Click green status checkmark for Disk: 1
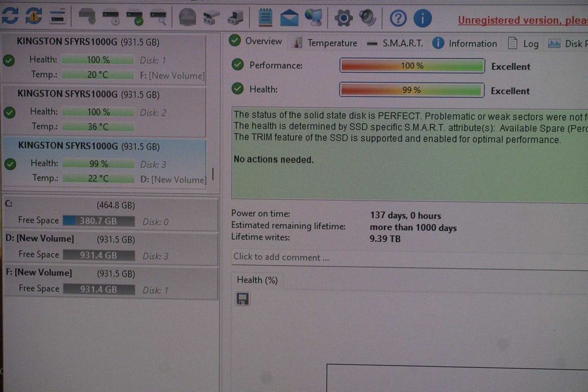588x392 pixels. pyautogui.click(x=9, y=61)
